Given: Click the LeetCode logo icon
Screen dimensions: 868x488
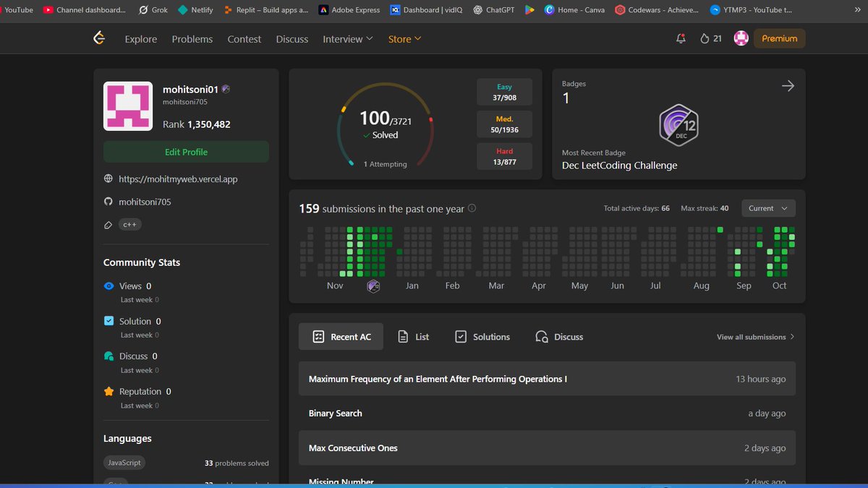Looking at the screenshot, I should (99, 38).
